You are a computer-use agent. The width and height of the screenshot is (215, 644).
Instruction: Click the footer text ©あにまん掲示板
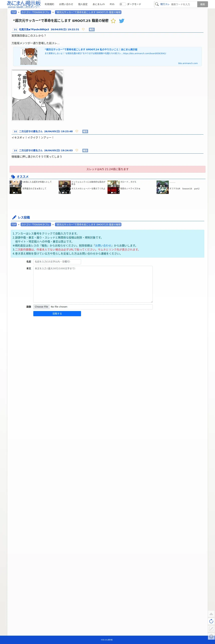click(x=107, y=640)
